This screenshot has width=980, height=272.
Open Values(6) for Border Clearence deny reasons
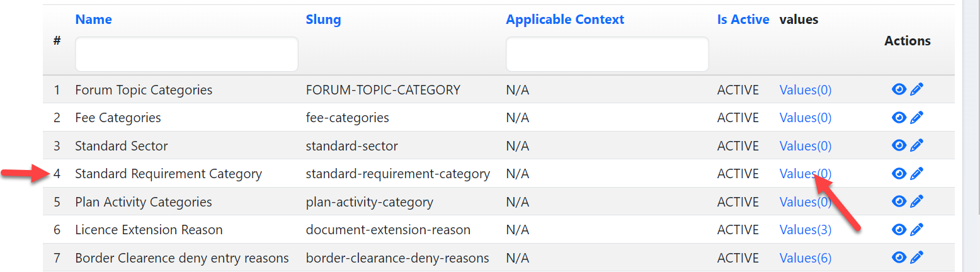(806, 258)
